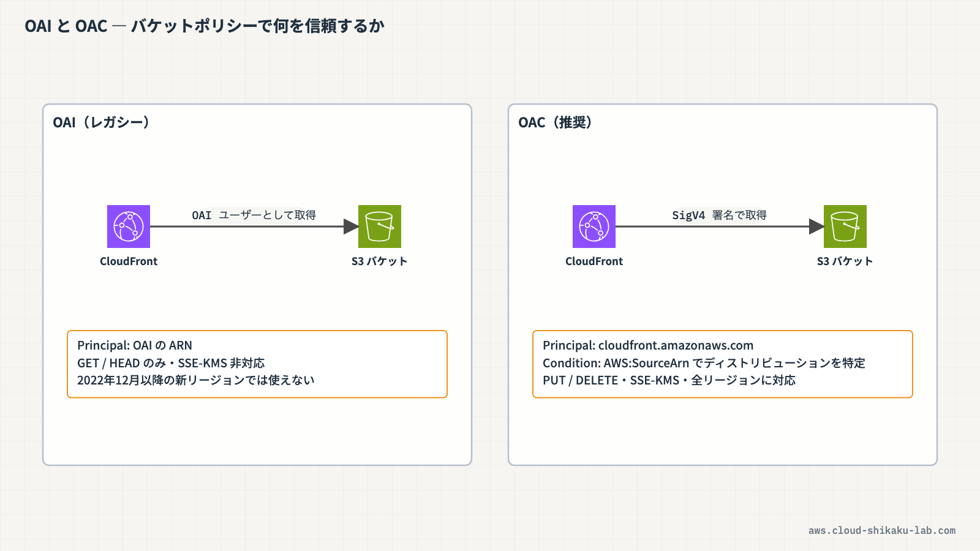Click the CloudFront label under OAC icon
The image size is (980, 551).
coord(594,261)
